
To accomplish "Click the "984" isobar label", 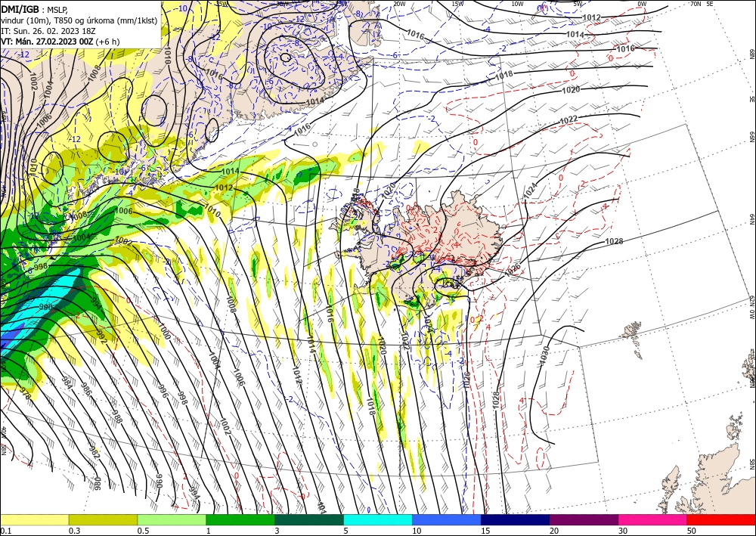I will click(x=67, y=383).
